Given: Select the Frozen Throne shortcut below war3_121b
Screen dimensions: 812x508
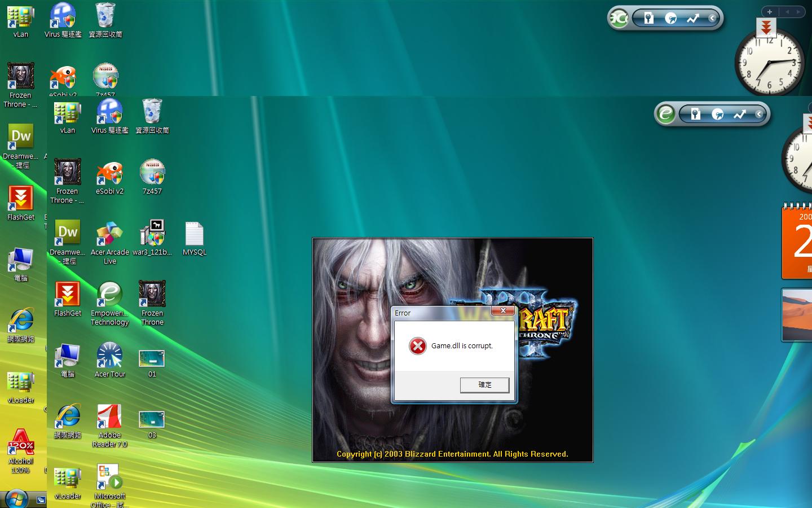Looking at the screenshot, I should coord(152,295).
